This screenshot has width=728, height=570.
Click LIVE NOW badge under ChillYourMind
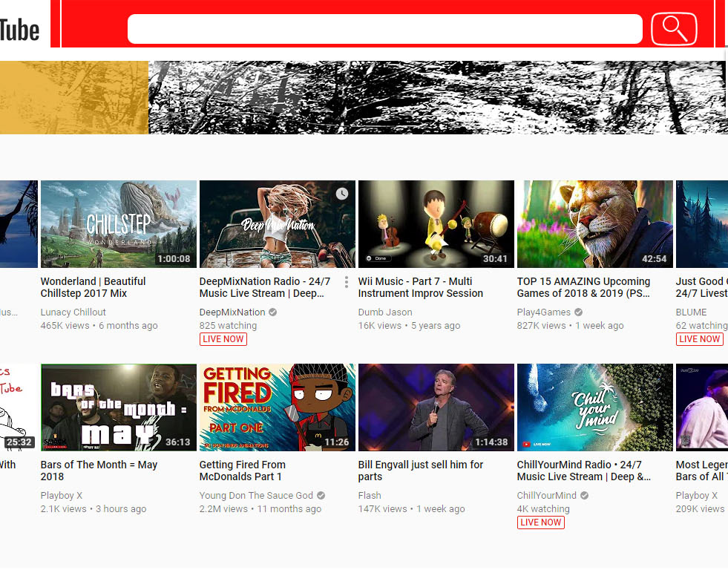[541, 522]
